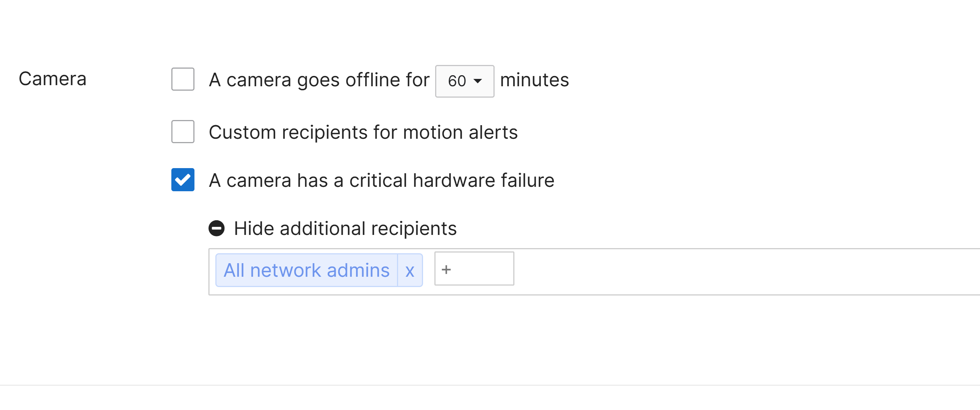Check Custom recipients for motion alerts box
This screenshot has width=980, height=410.
183,132
